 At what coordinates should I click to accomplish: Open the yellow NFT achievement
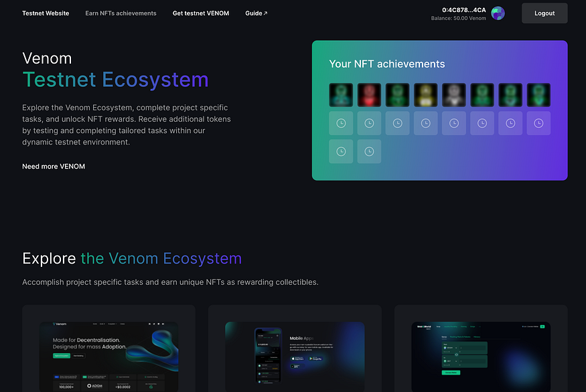pyautogui.click(x=426, y=95)
